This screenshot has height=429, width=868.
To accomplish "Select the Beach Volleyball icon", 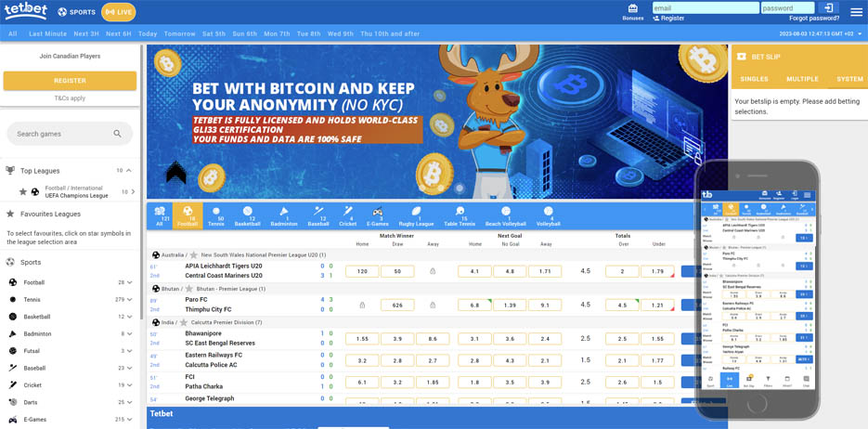I will pos(506,215).
